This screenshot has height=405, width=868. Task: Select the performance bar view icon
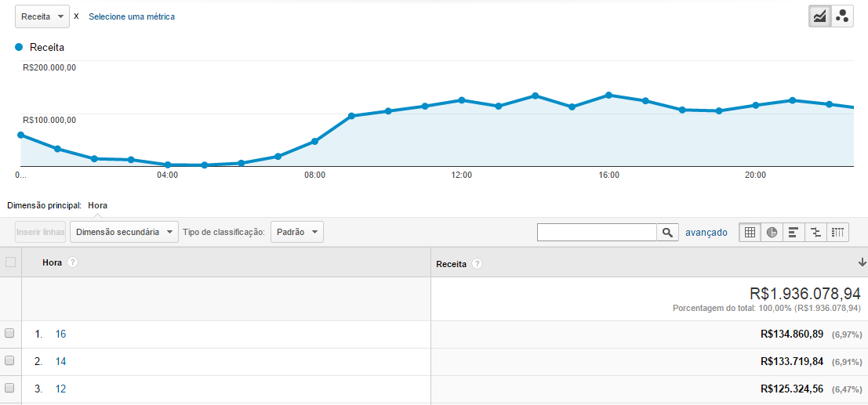(x=794, y=232)
